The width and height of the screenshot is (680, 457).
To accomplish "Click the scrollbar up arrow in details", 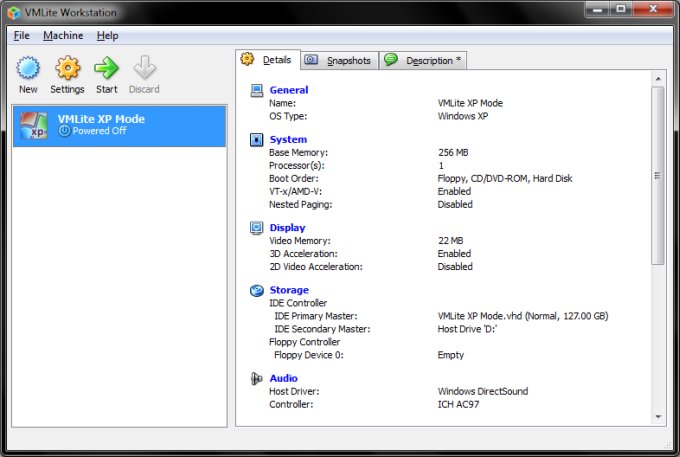I will (658, 80).
